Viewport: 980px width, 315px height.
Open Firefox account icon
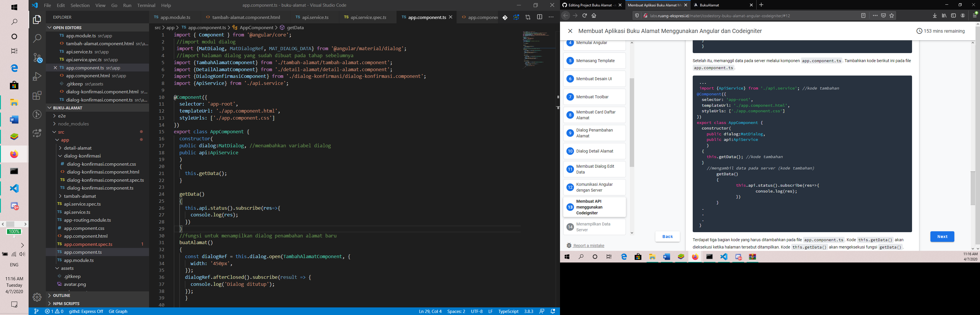pos(963,15)
